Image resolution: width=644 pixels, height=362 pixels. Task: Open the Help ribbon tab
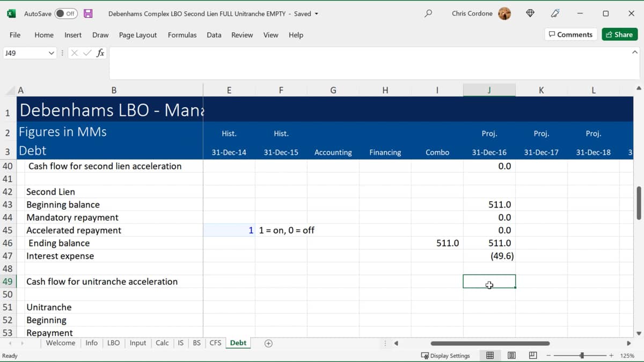click(296, 35)
